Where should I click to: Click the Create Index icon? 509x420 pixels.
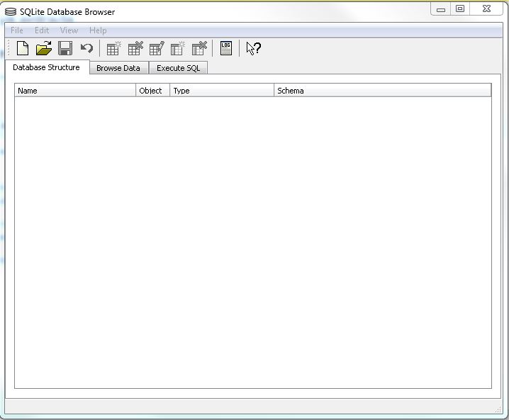[x=178, y=48]
